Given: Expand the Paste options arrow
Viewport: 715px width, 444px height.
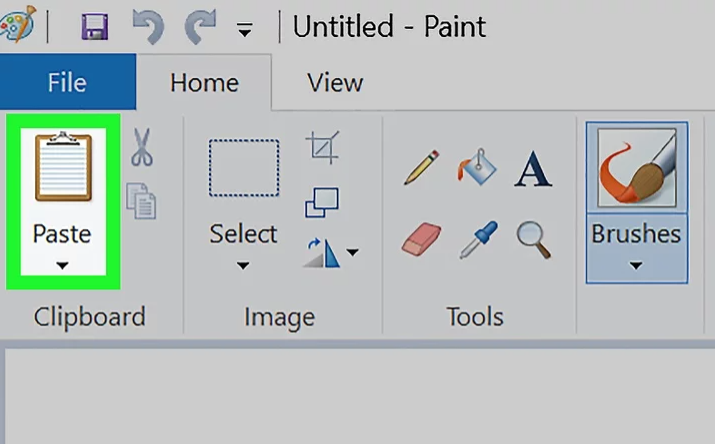Looking at the screenshot, I should pyautogui.click(x=62, y=265).
